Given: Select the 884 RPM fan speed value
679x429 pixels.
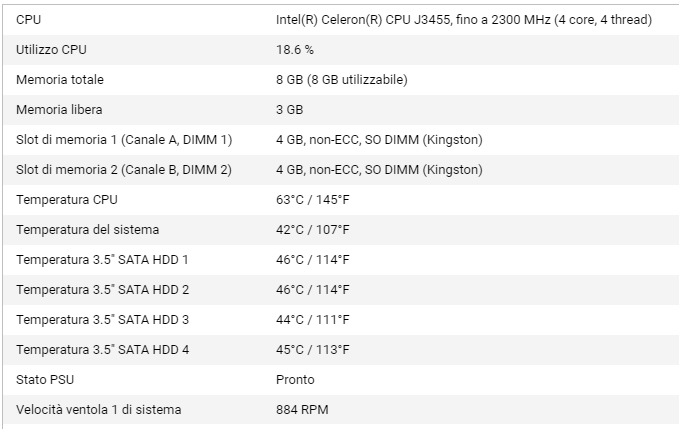Looking at the screenshot, I should (x=301, y=409).
